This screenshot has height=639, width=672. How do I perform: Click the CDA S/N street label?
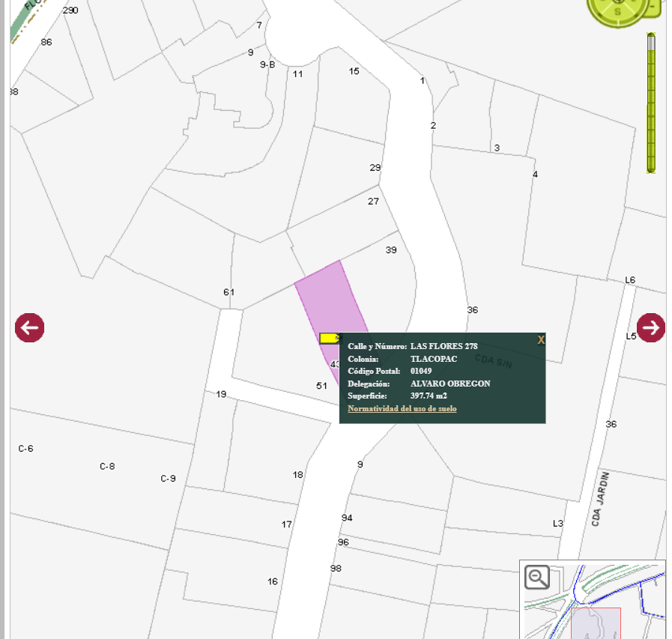point(493,361)
